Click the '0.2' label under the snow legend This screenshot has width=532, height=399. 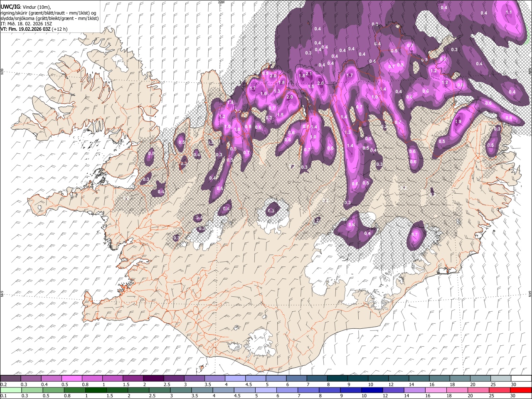pyautogui.click(x=3, y=384)
